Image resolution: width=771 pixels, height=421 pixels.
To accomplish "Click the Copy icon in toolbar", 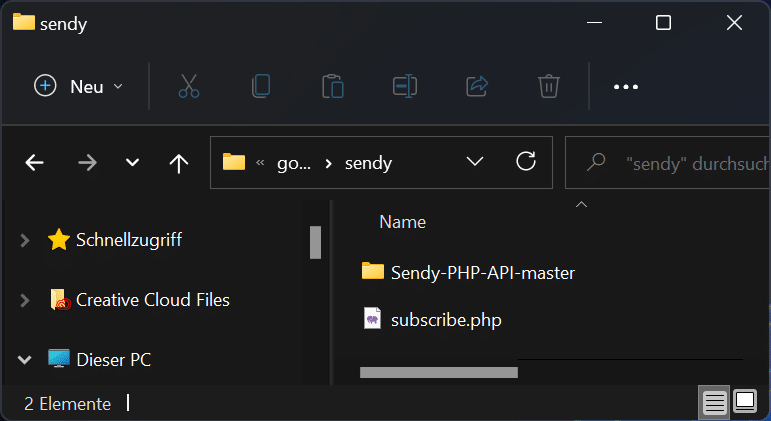I will coord(261,86).
